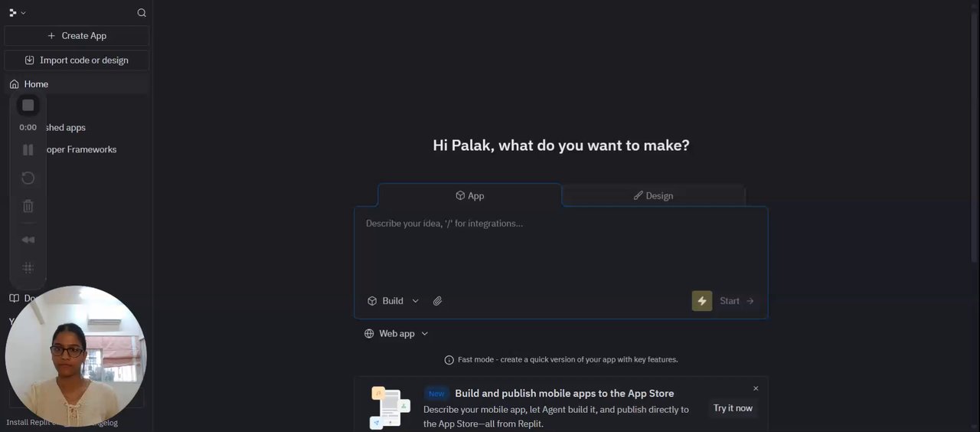Click Try it now on mobile banner
Viewport: 980px width, 432px height.
click(733, 408)
